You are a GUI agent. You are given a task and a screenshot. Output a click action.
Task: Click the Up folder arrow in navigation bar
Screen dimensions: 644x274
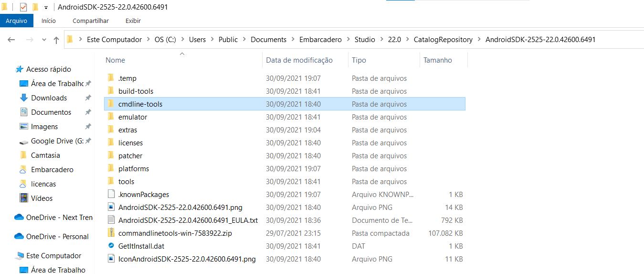(56, 40)
